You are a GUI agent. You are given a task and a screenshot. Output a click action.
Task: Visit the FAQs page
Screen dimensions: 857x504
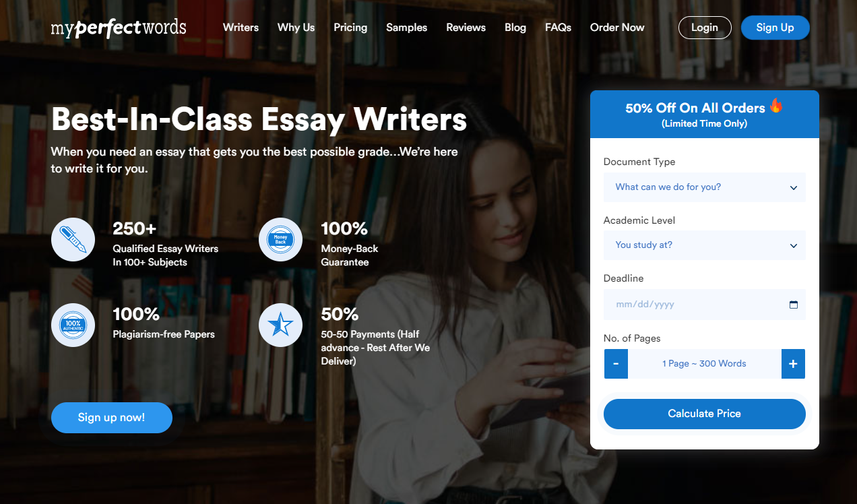pos(558,28)
